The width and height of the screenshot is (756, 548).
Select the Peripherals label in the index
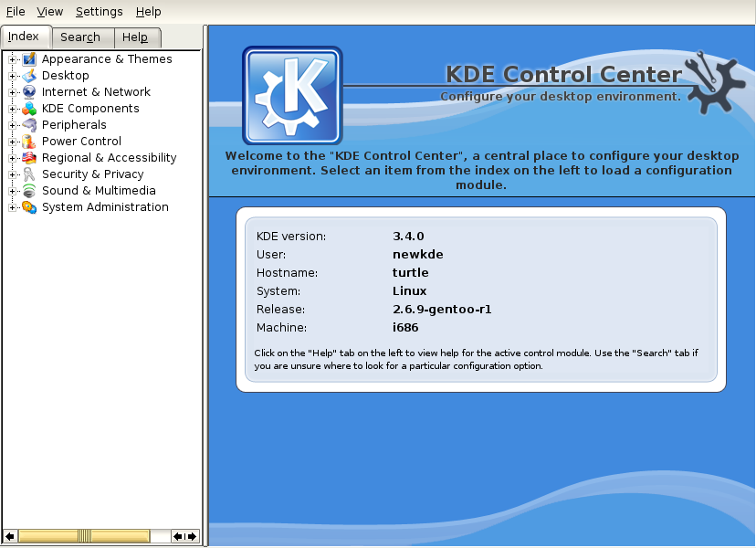pos(74,125)
